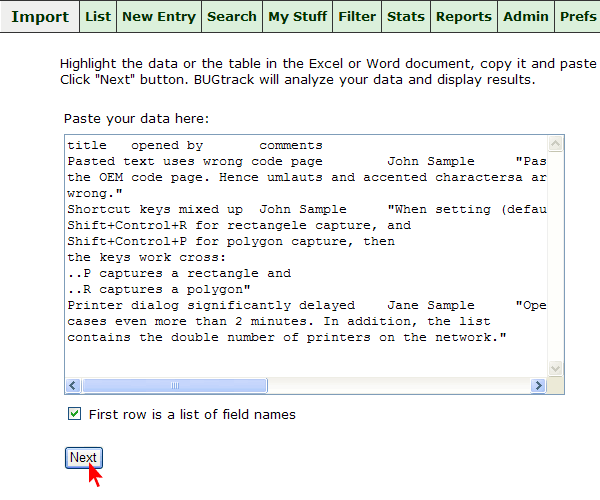View the Stats tab
600x500 pixels.
tap(405, 17)
